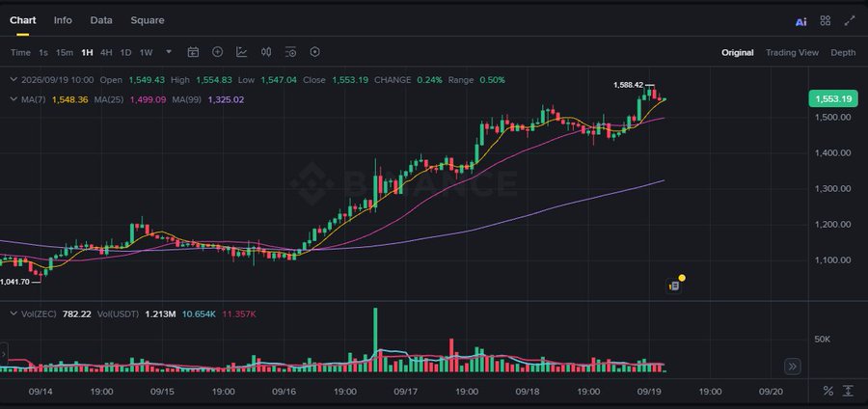The image size is (868, 409).
Task: Select the 1D interval
Action: click(x=125, y=53)
